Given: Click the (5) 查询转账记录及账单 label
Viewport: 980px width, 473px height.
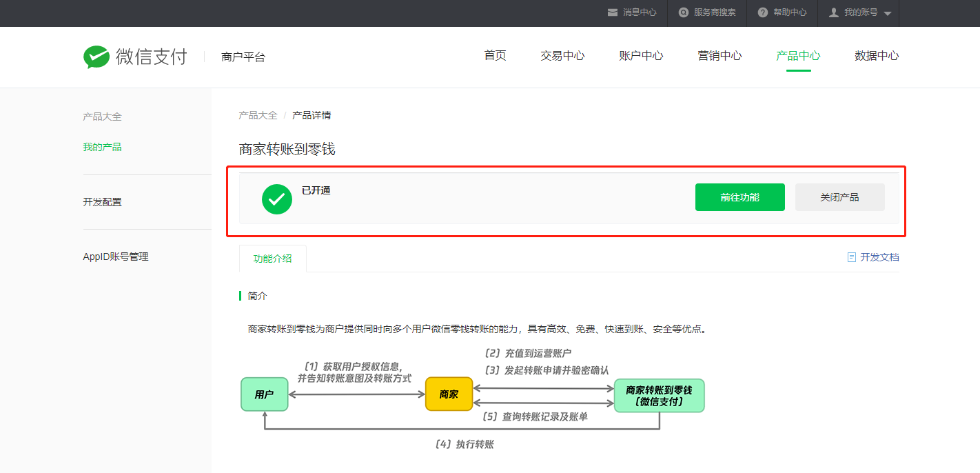Looking at the screenshot, I should (x=535, y=416).
